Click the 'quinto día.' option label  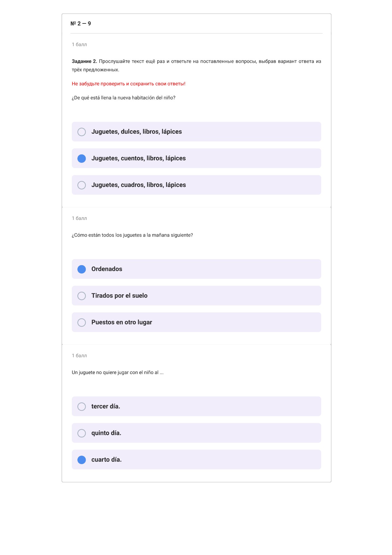click(106, 433)
